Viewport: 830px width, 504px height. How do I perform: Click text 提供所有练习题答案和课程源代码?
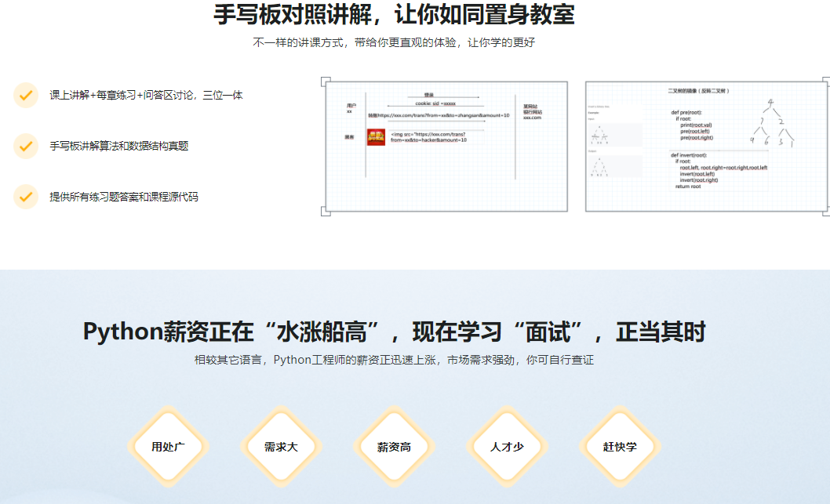[x=124, y=197]
